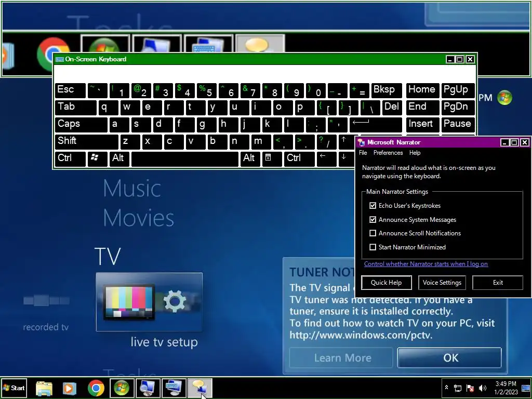Screen dimensions: 532x399
Task: Click End key on On-Screen Keyboard
Action: coord(422,108)
